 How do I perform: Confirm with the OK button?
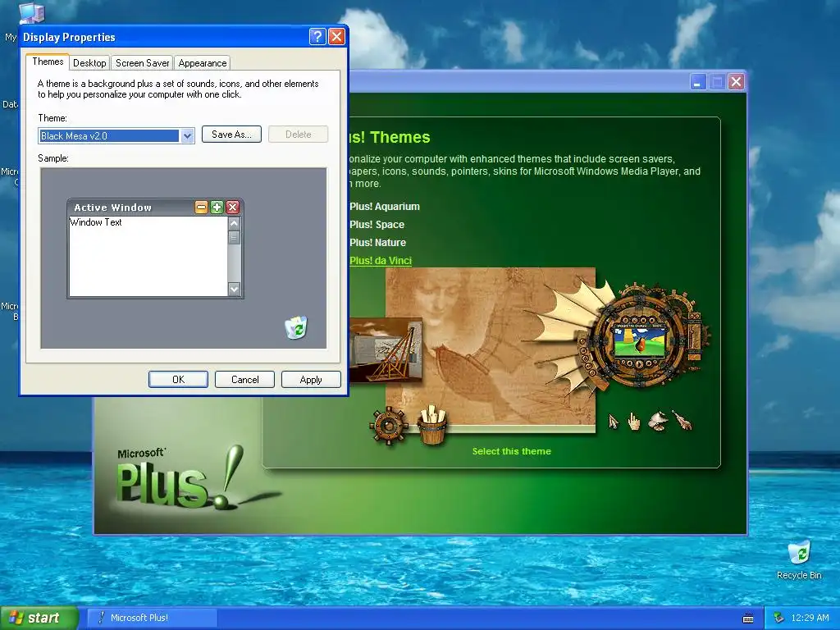pos(178,379)
